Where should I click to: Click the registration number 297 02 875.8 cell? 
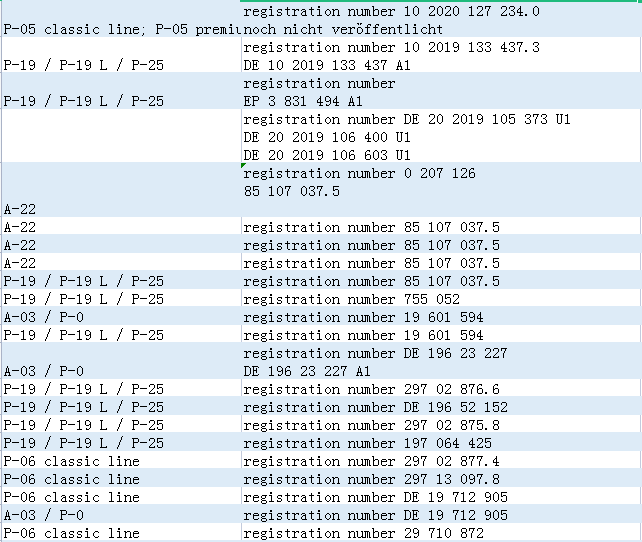pyautogui.click(x=440, y=425)
